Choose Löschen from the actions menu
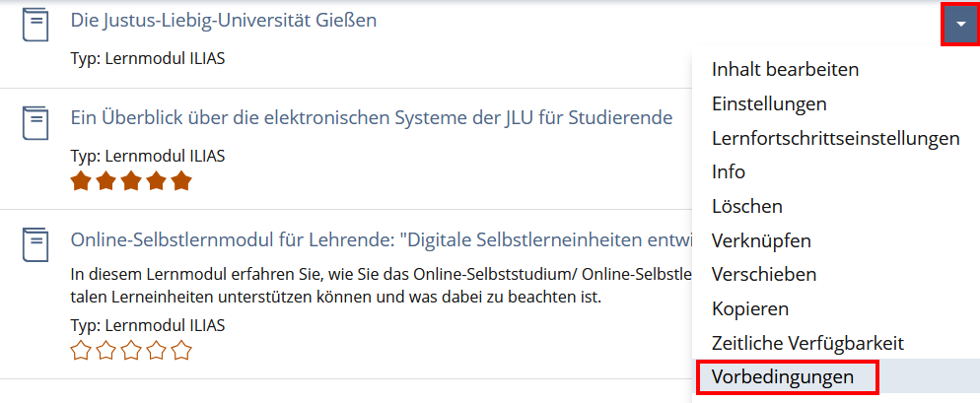The height and width of the screenshot is (403, 980). pyautogui.click(x=747, y=206)
